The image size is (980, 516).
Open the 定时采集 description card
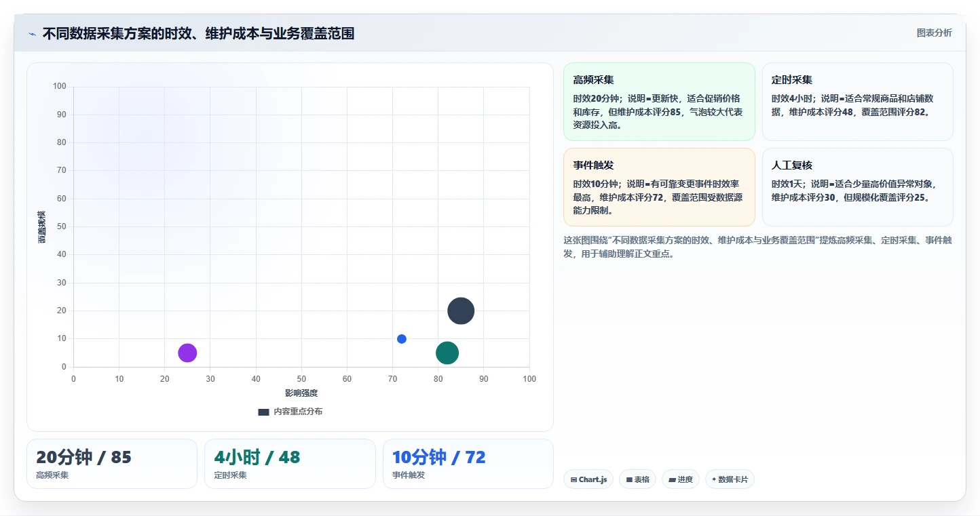(x=858, y=102)
